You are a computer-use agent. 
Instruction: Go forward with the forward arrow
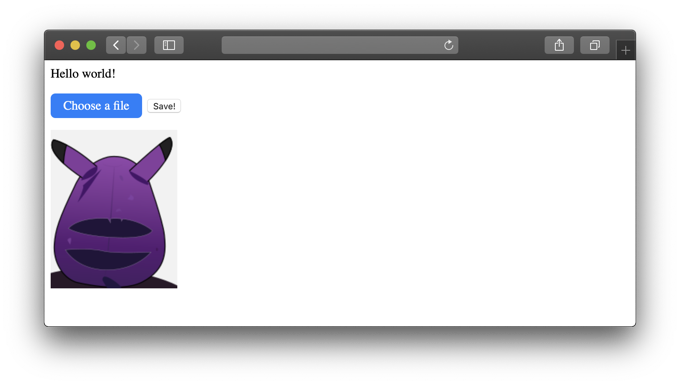136,45
